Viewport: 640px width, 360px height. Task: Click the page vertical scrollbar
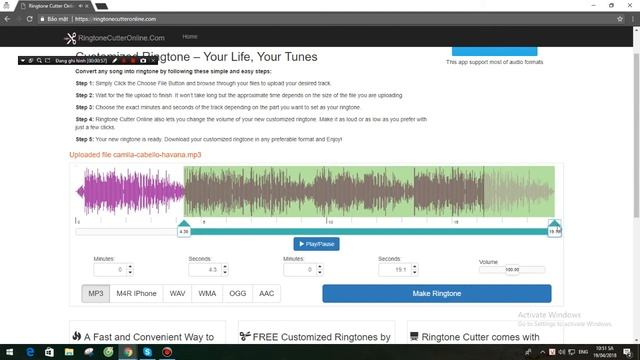636,135
